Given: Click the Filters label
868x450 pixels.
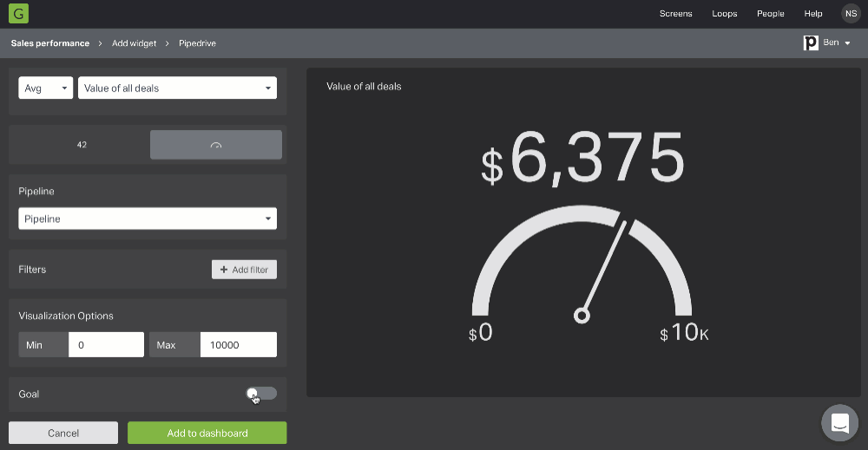Looking at the screenshot, I should pos(32,270).
